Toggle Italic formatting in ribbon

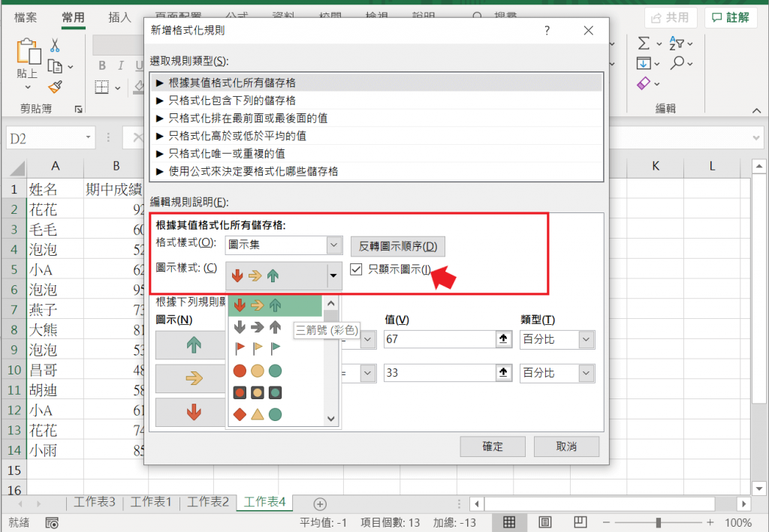(x=121, y=65)
